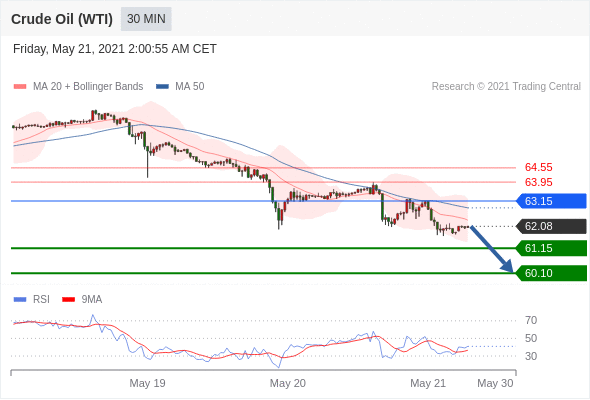Image resolution: width=590 pixels, height=400 pixels.
Task: Click the 30 MIN timeframe badge
Action: pos(146,19)
